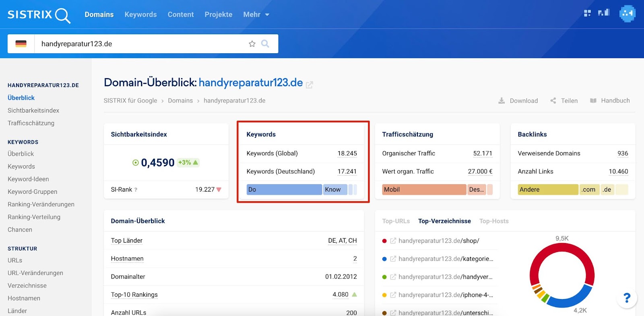Click Verweisende Domains value 936
644x316 pixels.
[x=623, y=154]
